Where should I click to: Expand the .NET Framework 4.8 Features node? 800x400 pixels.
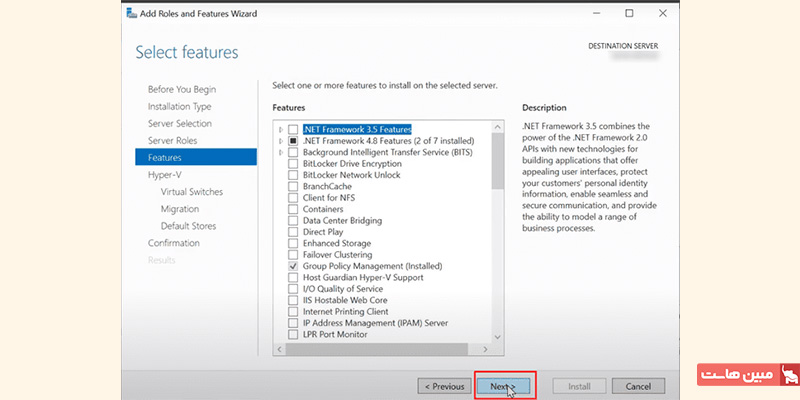[x=281, y=141]
